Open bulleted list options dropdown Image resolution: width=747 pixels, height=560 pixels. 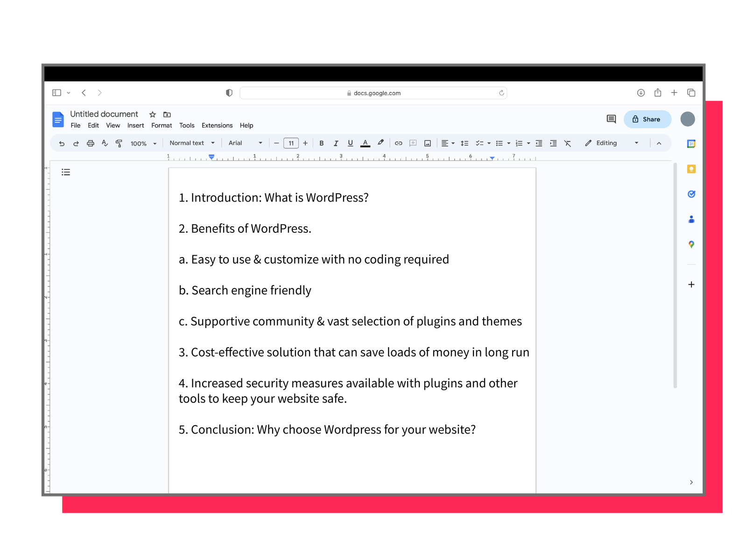tap(508, 143)
